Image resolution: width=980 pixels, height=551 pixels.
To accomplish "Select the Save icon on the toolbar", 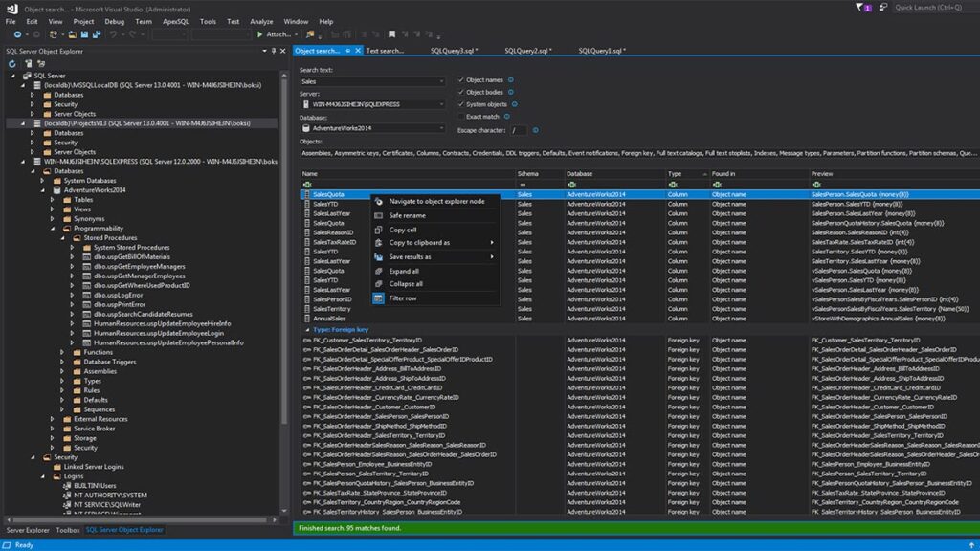I will (x=84, y=34).
